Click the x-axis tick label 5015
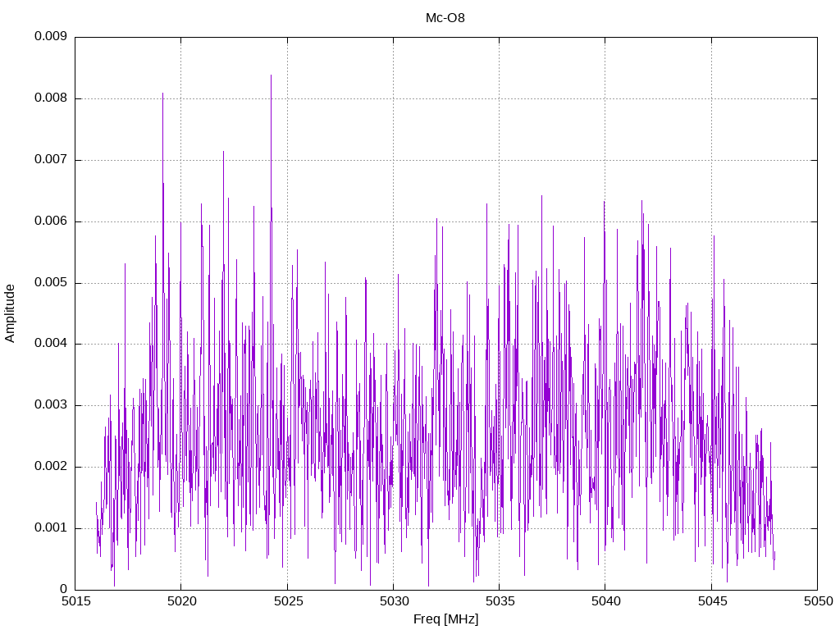 75,601
